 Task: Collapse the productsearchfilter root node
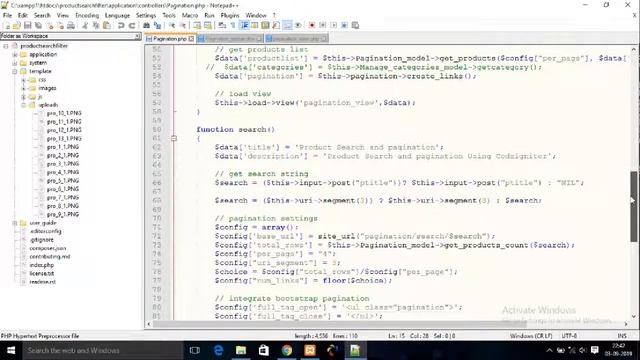click(6, 46)
